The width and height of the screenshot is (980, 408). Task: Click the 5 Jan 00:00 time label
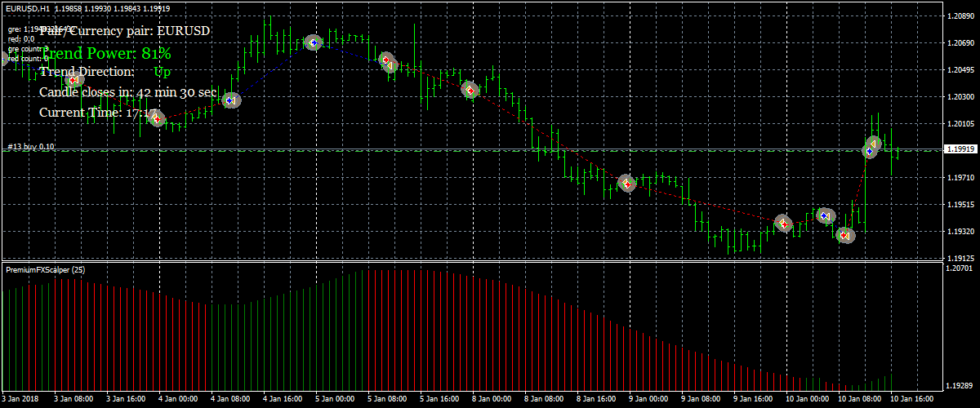pyautogui.click(x=335, y=400)
